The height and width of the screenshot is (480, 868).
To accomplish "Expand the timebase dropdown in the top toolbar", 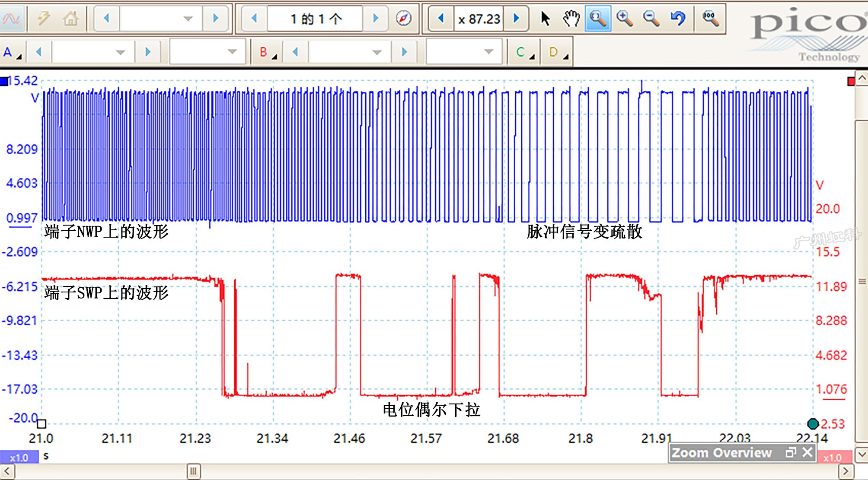I will pyautogui.click(x=188, y=19).
